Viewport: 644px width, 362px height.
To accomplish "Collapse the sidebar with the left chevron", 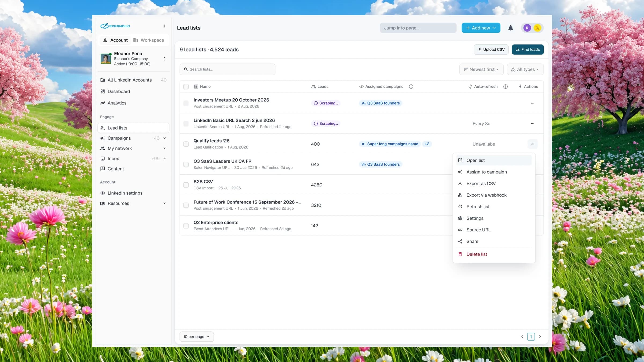I will pyautogui.click(x=164, y=26).
